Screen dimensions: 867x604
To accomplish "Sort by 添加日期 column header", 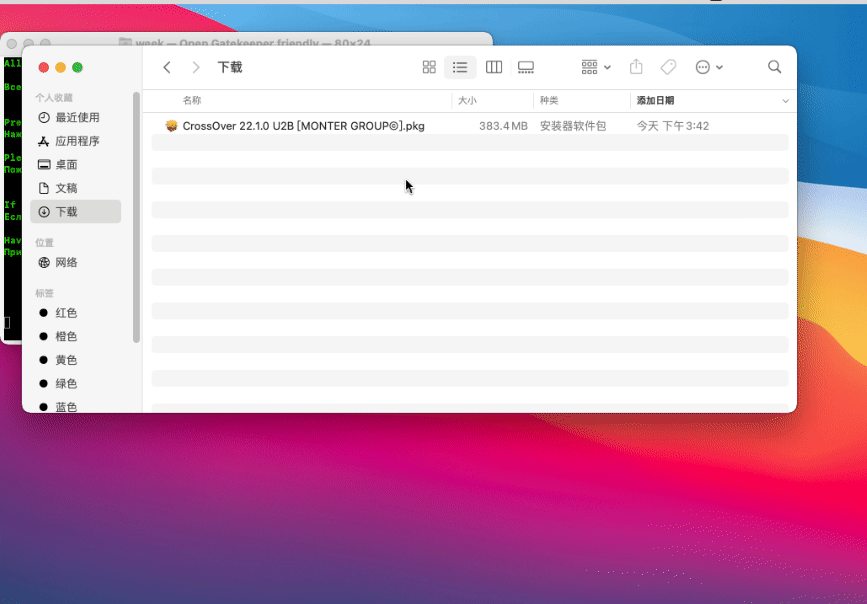I will [x=655, y=101].
